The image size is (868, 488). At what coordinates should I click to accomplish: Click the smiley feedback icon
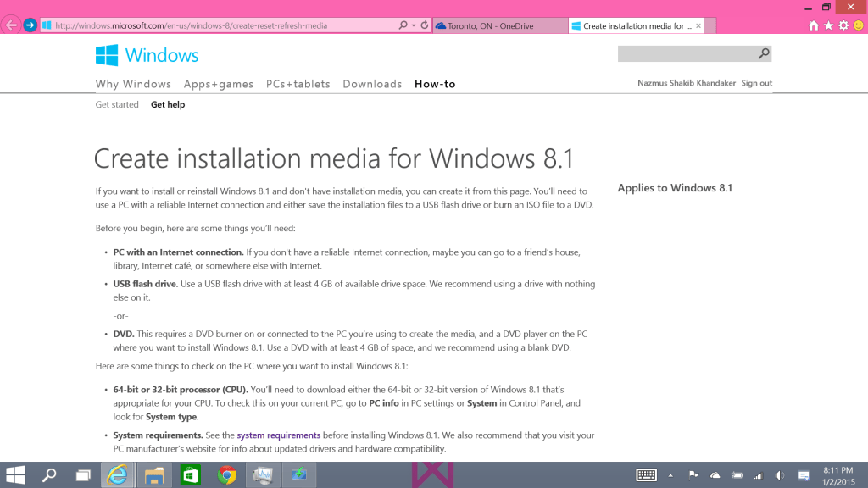[859, 25]
